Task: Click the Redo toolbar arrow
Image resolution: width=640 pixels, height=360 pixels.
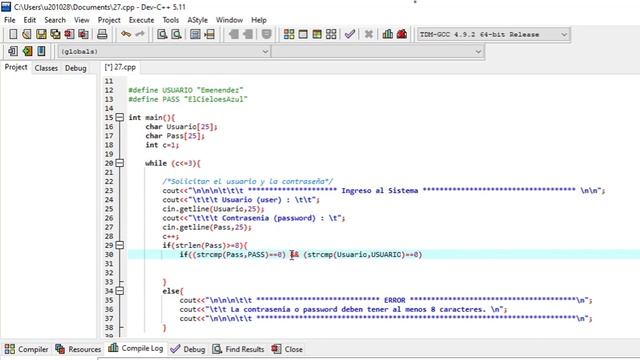Action: (140, 34)
